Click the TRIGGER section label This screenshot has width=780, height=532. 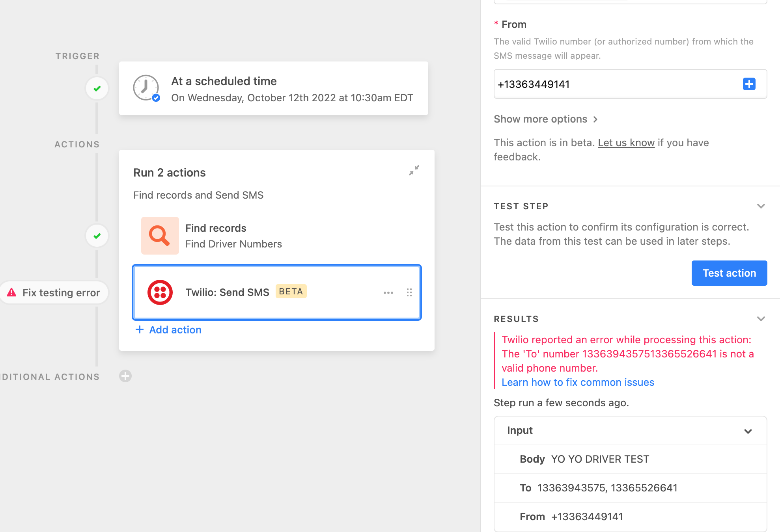[77, 56]
